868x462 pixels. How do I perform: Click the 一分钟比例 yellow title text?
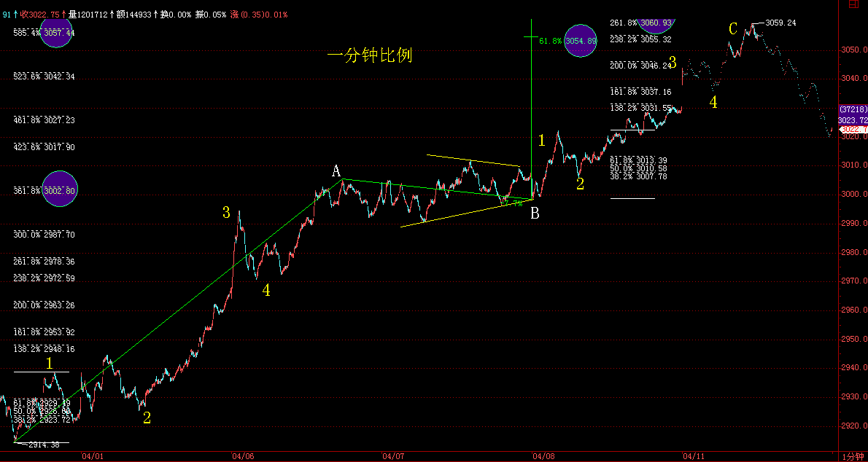point(369,55)
